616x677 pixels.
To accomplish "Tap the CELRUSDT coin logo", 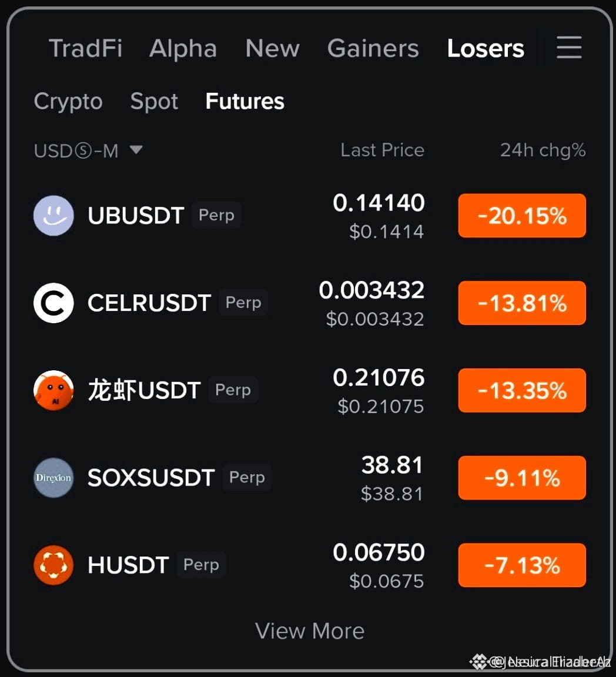I will 53,303.
